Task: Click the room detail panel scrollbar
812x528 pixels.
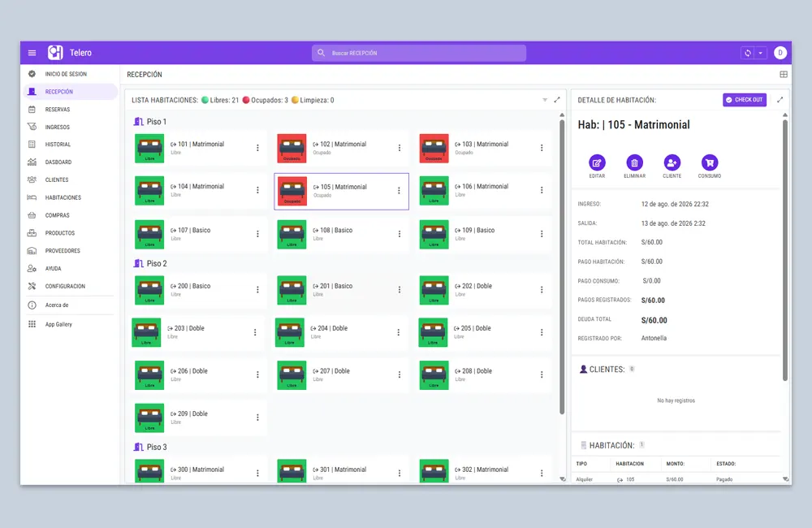Action: point(785,250)
